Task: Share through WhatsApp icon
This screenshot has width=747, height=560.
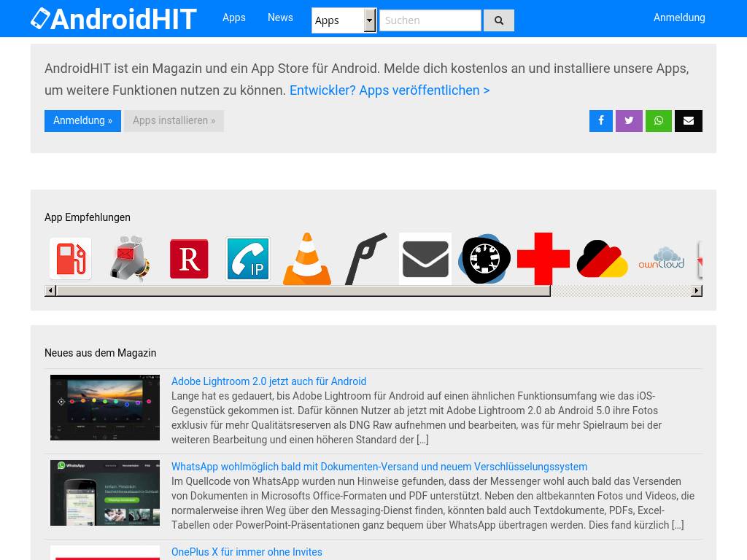Action: [659, 121]
